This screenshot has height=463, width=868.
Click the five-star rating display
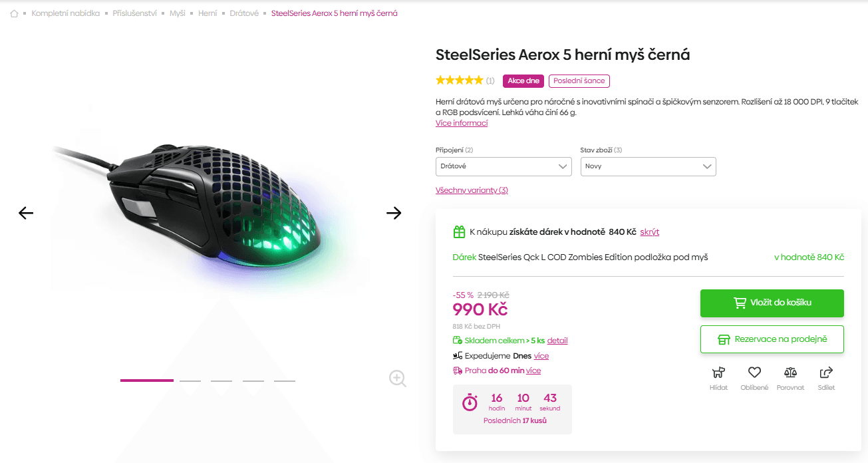click(x=459, y=80)
